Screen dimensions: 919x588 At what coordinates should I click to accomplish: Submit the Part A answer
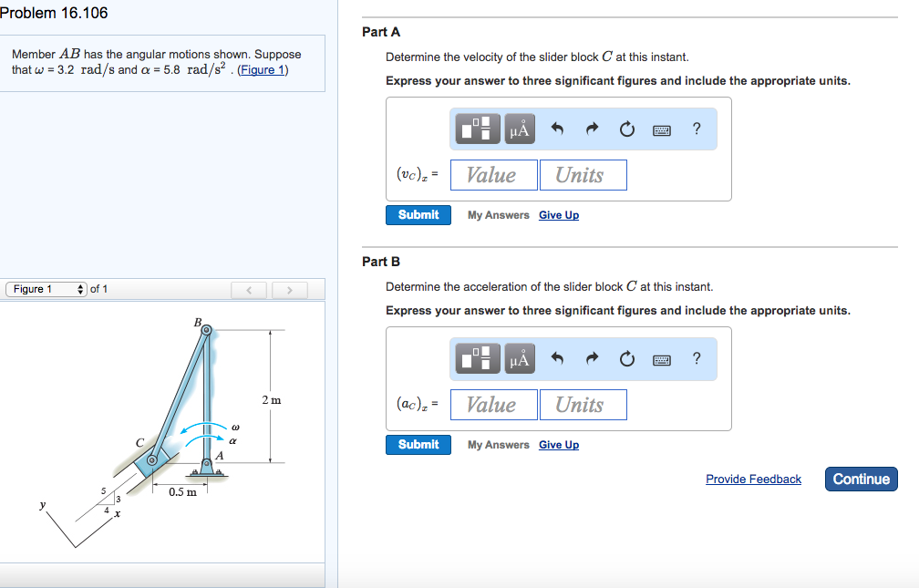[x=418, y=214]
